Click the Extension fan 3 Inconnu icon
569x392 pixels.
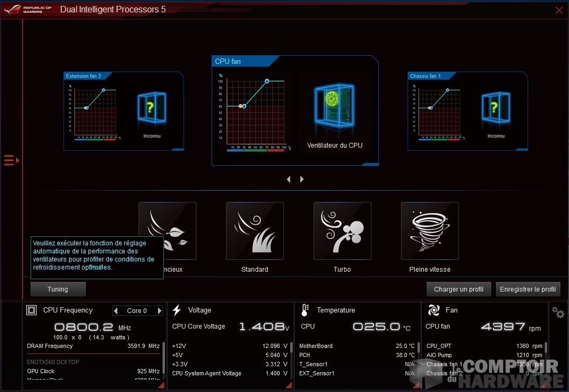152,110
